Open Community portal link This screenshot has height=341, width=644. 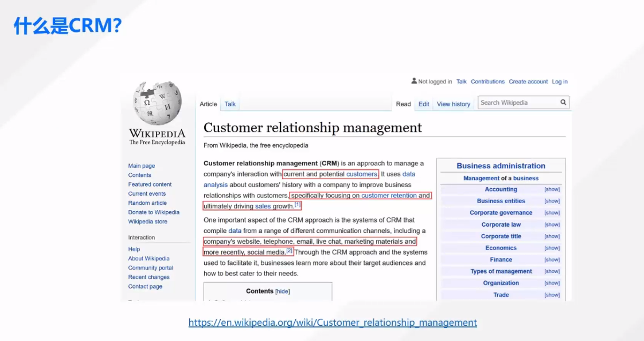pyautogui.click(x=151, y=268)
